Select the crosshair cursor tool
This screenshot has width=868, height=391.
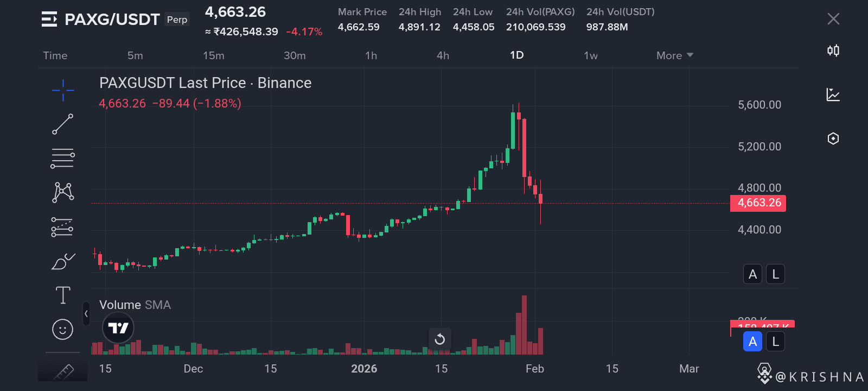[x=63, y=90]
